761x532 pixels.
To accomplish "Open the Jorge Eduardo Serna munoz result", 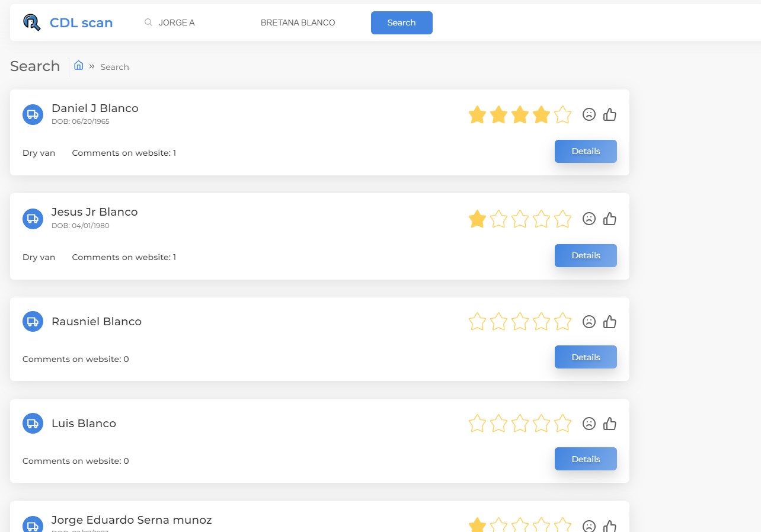I will coord(132,520).
